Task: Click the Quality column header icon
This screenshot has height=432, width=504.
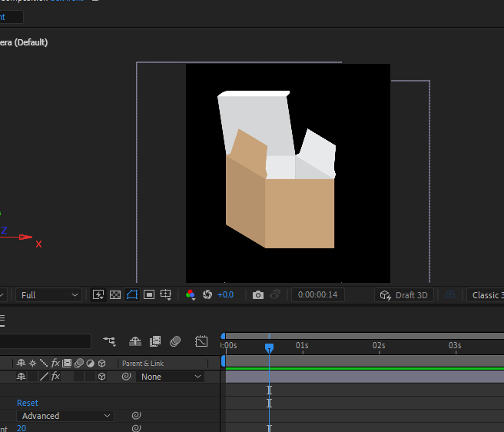Action: point(44,363)
